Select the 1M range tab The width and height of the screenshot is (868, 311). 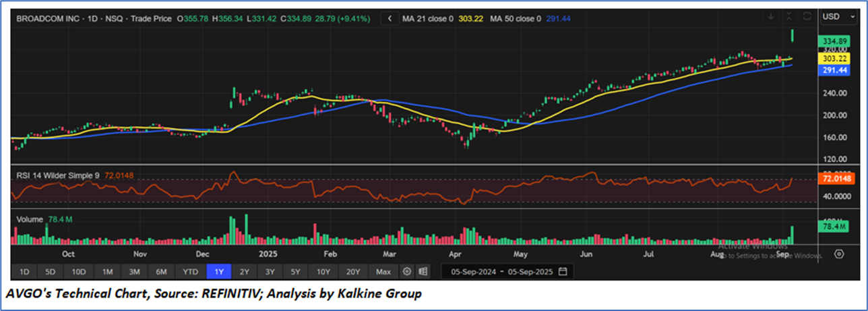click(107, 271)
